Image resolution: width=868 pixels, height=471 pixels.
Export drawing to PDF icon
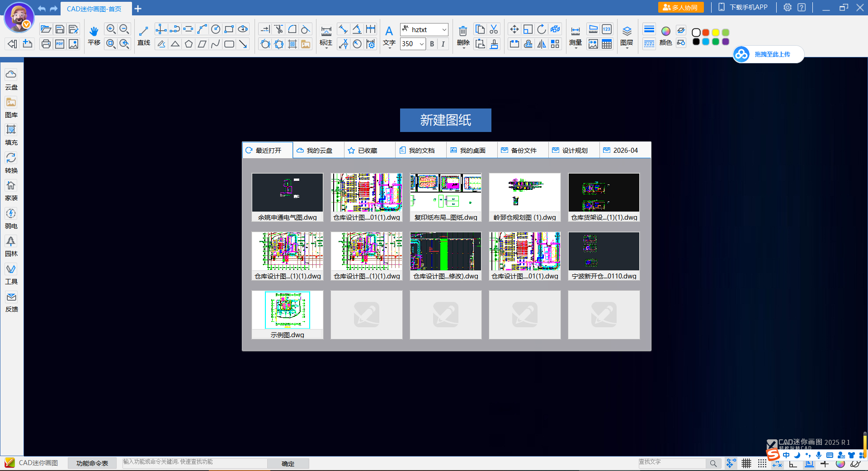(x=60, y=44)
